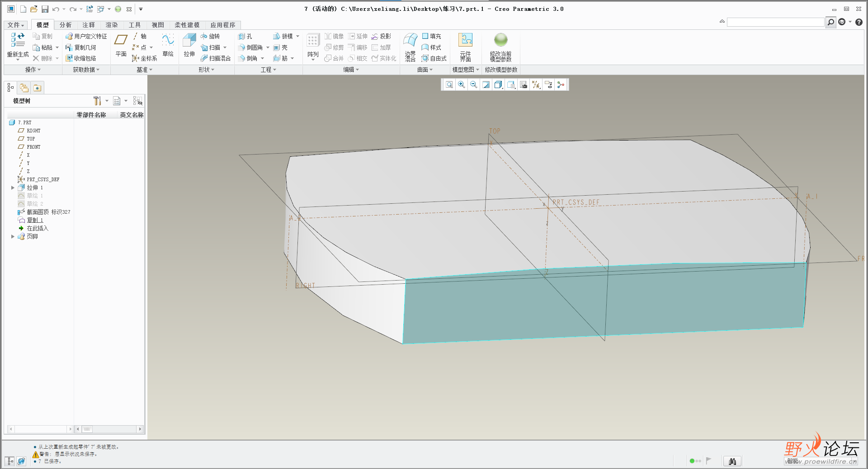Expand the Editing (编辑) group dropdown
Screen dimensions: 868x469
pos(351,70)
